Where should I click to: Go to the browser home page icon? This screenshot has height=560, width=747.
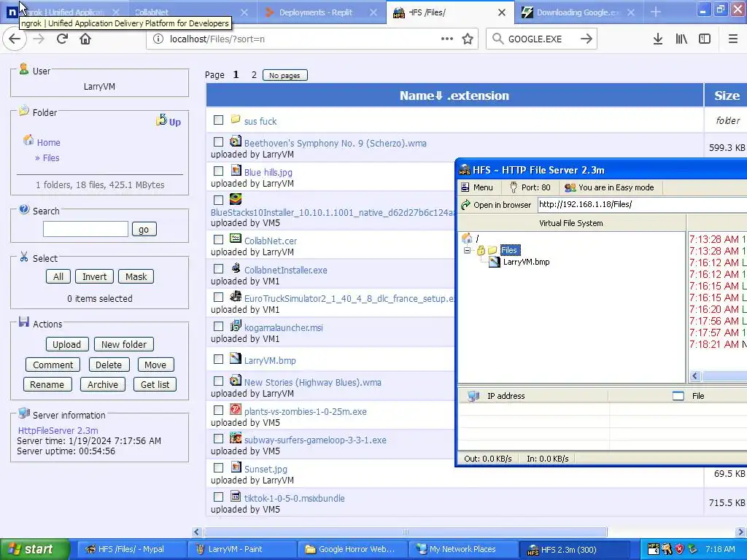pos(85,39)
